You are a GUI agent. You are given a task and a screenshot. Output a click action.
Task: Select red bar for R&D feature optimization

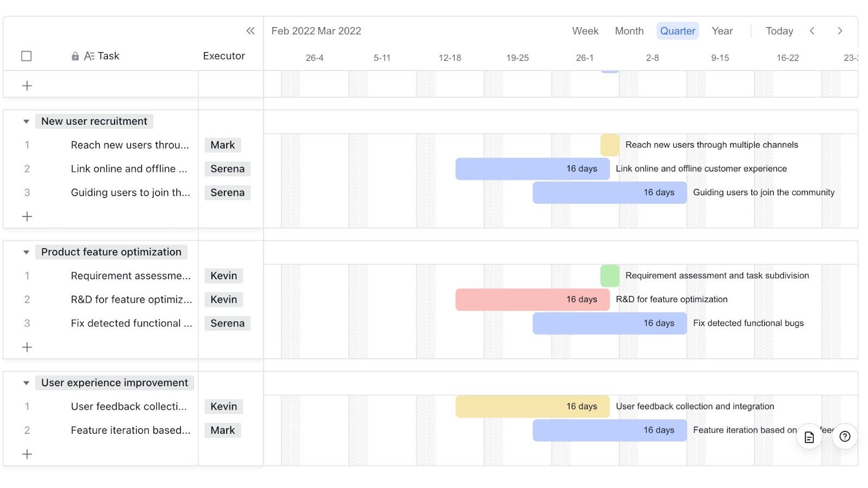tap(533, 299)
